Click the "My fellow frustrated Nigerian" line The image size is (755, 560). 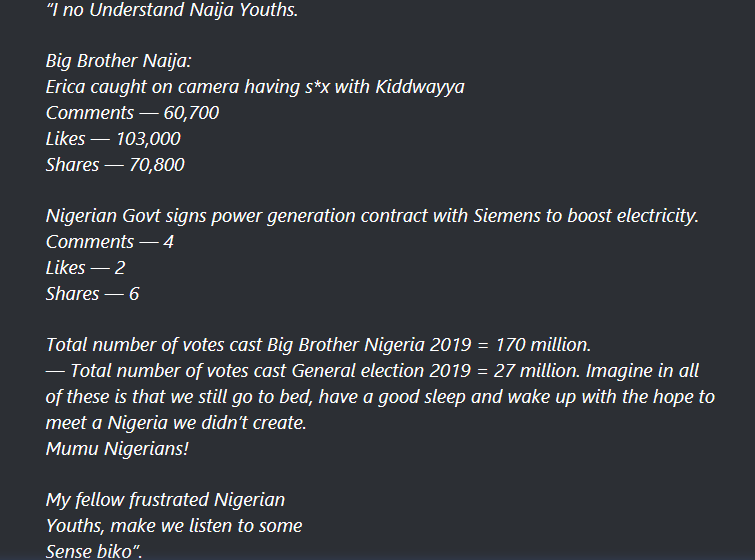click(165, 500)
